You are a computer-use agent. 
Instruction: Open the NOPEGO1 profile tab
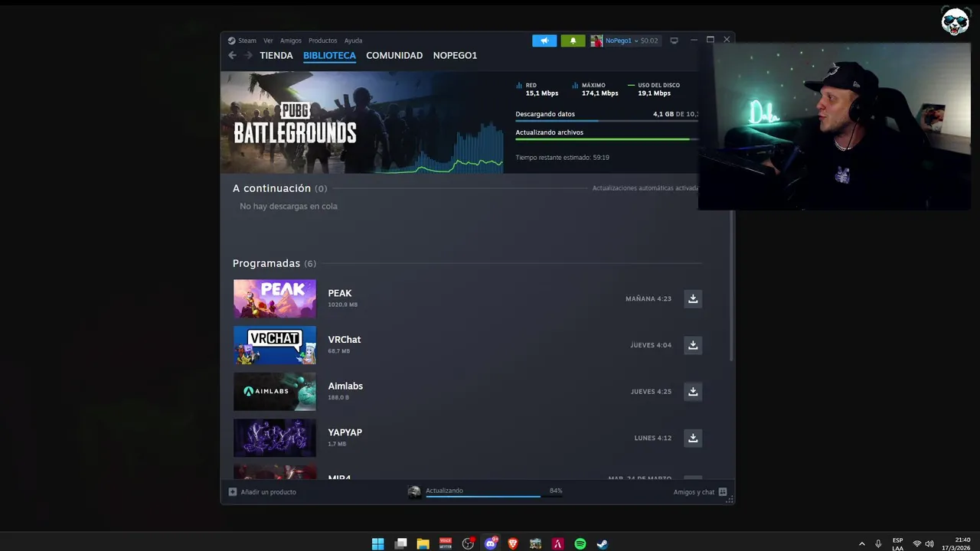[455, 55]
